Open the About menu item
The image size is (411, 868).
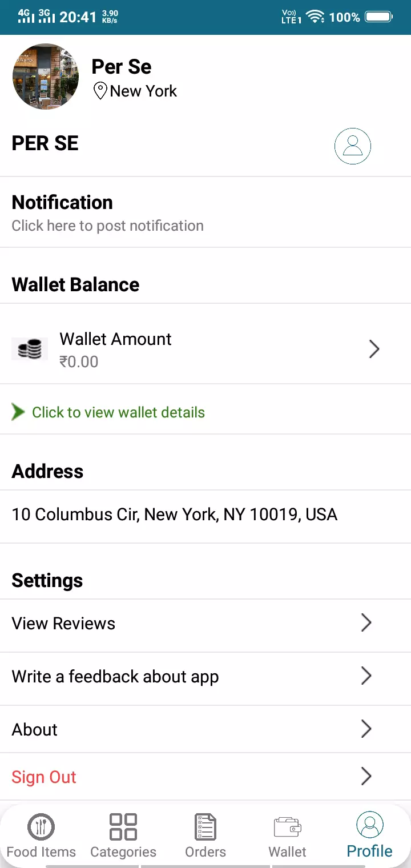click(x=205, y=729)
